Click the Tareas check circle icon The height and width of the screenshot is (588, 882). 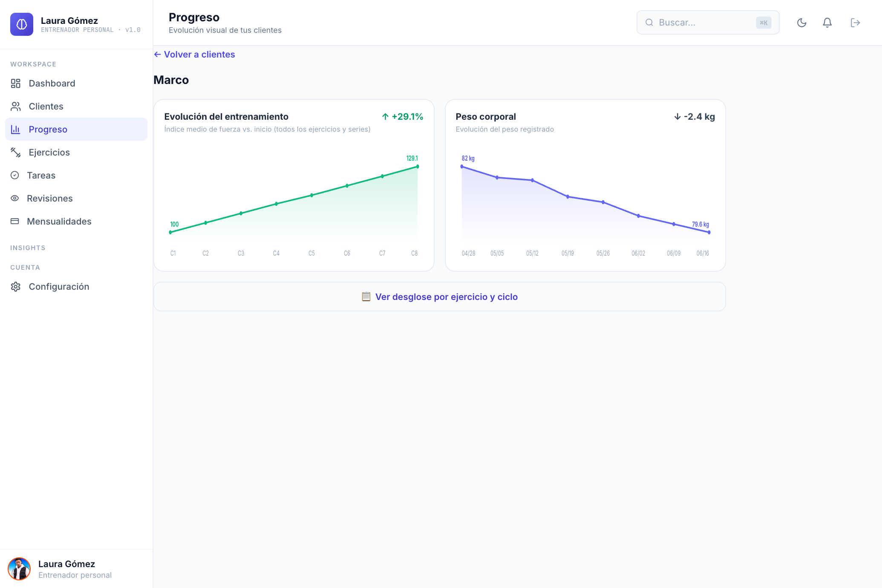[x=15, y=176]
